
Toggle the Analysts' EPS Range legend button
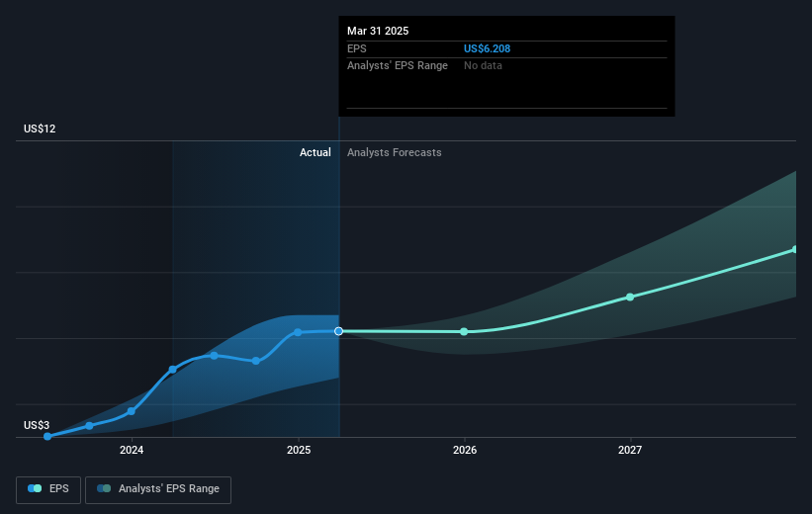click(x=158, y=489)
